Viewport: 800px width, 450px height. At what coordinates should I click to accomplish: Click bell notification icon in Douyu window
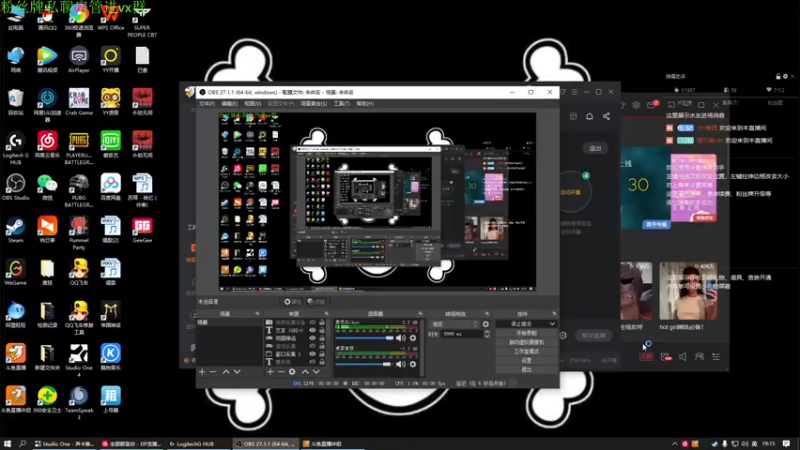tap(589, 116)
